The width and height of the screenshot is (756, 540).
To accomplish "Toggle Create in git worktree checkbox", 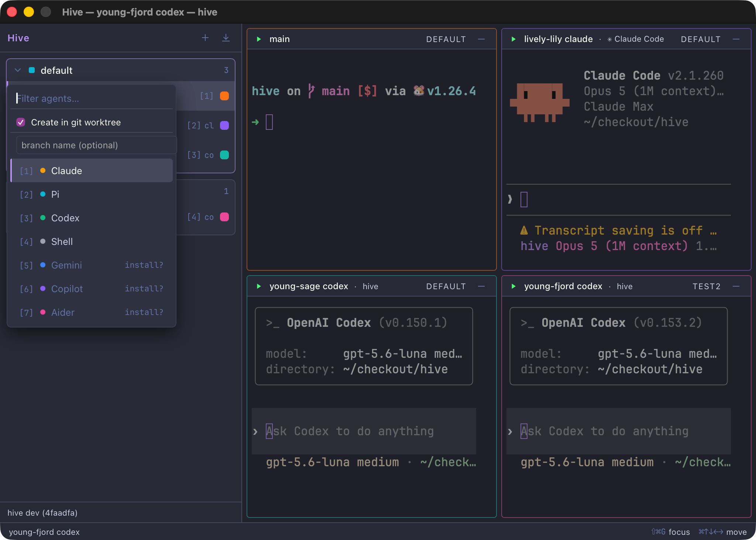I will point(21,122).
